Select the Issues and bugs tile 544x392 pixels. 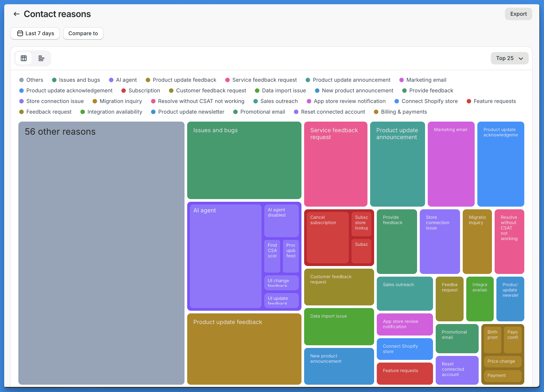click(x=244, y=161)
